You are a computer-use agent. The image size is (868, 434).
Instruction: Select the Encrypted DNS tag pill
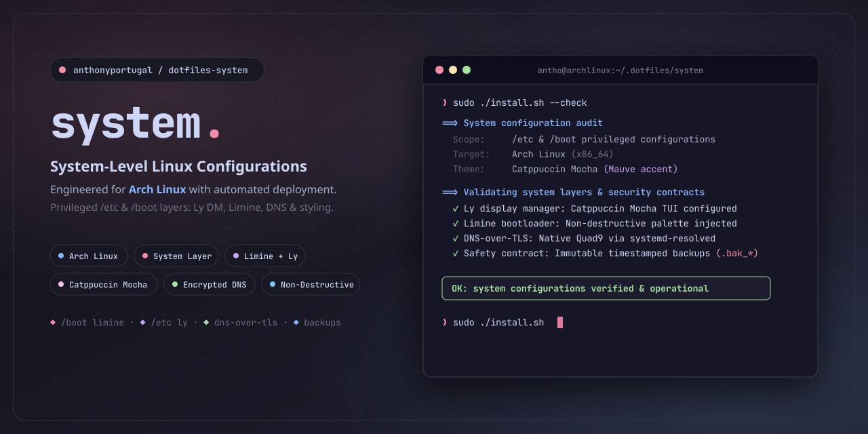point(210,284)
